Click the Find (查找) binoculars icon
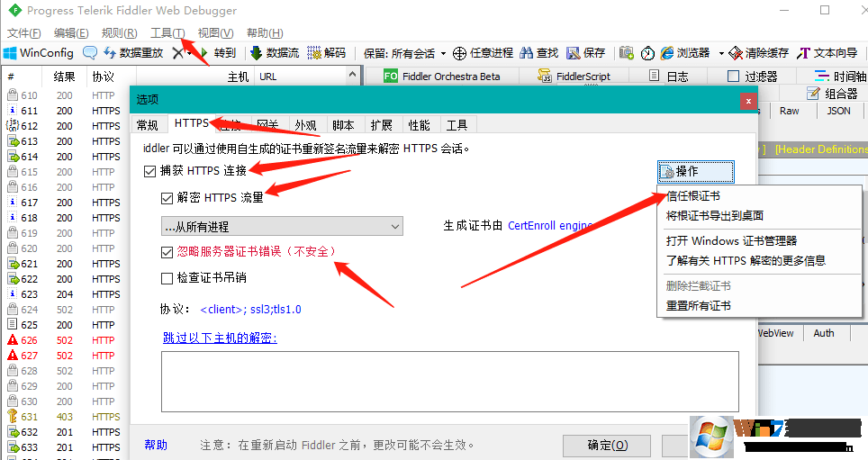Viewport: 868px width, 460px height. point(527,53)
